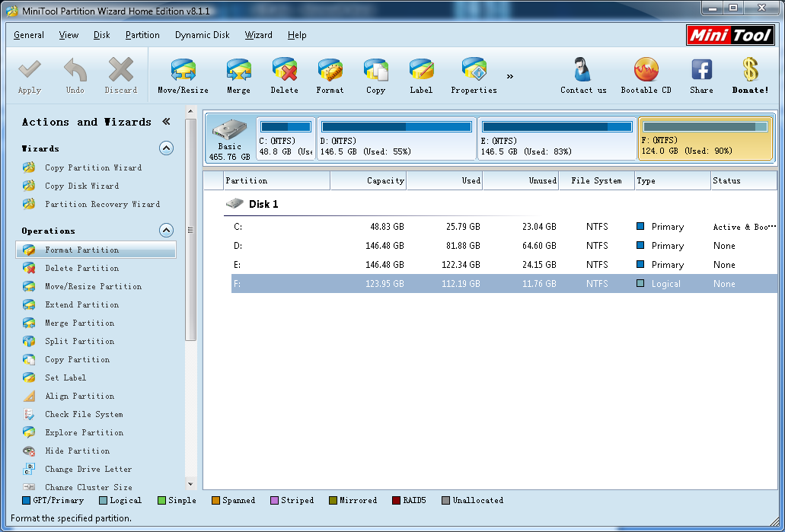
Task: Select Basic 465.76 GB disk in map
Action: pos(230,138)
